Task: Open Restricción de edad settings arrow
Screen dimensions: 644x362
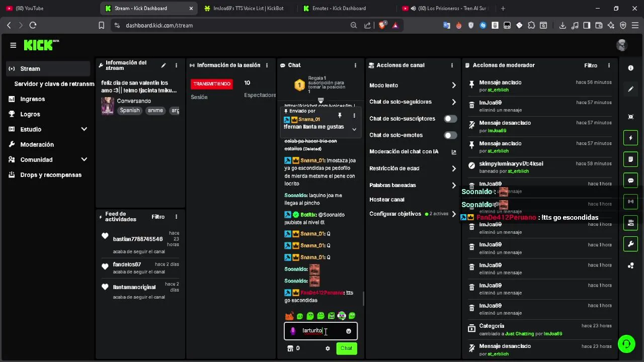Action: point(453,168)
